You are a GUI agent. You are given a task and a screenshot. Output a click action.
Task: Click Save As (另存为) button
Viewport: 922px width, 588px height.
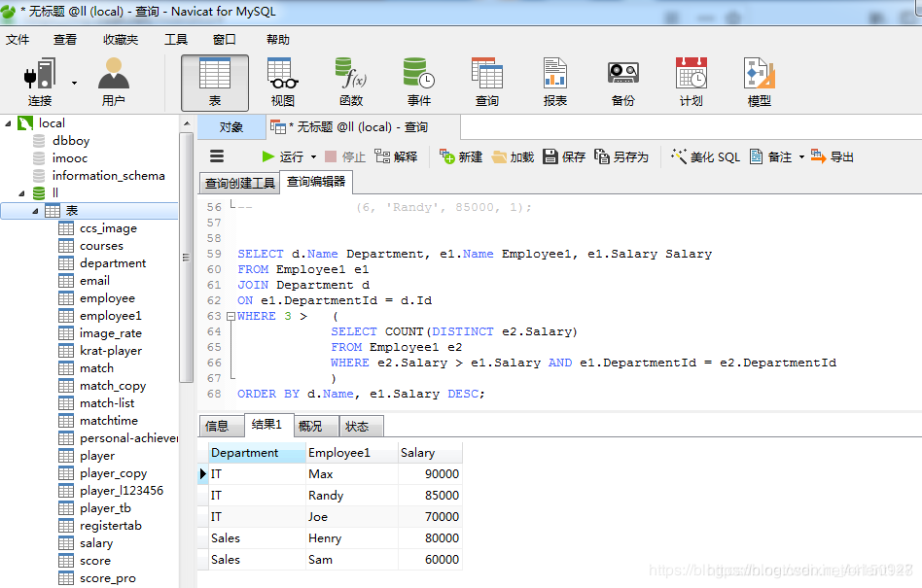coord(621,156)
